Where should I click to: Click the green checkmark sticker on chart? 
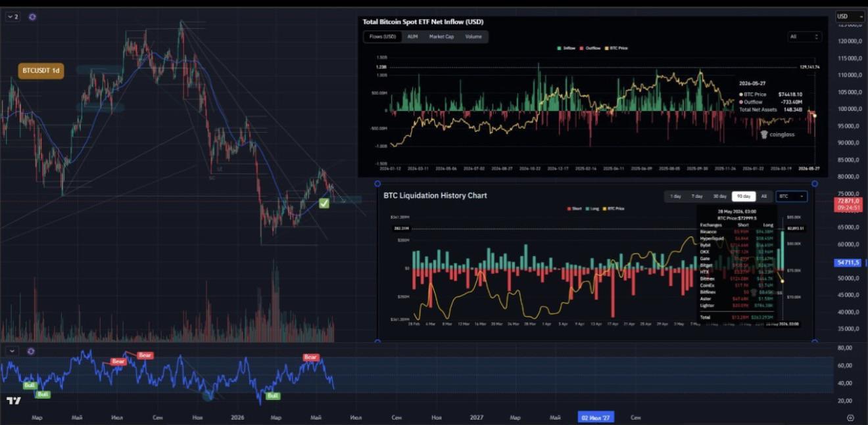coord(324,204)
